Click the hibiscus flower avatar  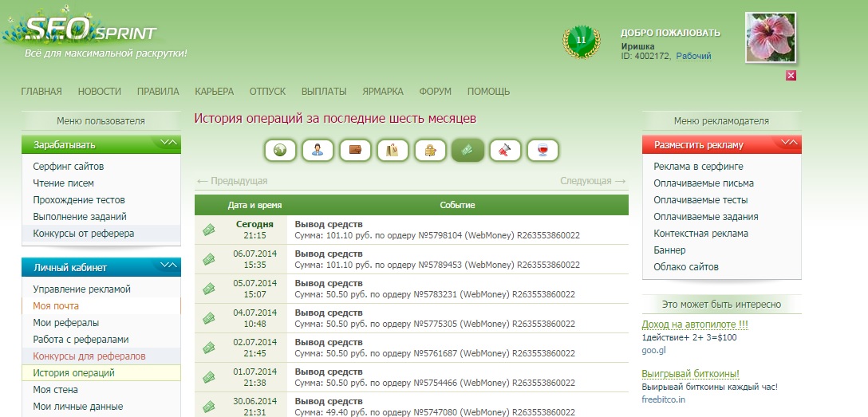tap(771, 37)
